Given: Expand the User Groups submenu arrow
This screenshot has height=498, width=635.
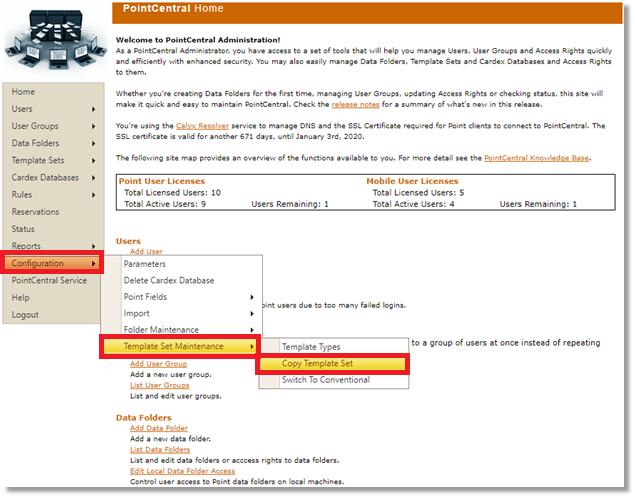Looking at the screenshot, I should [x=94, y=126].
